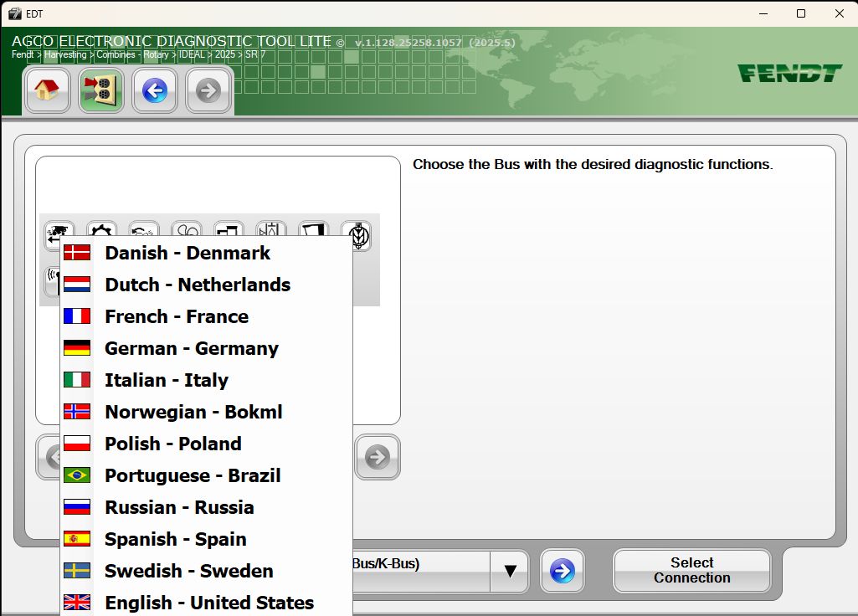
Task: Click Rotary in the breadcrumb path
Action: coord(156,54)
